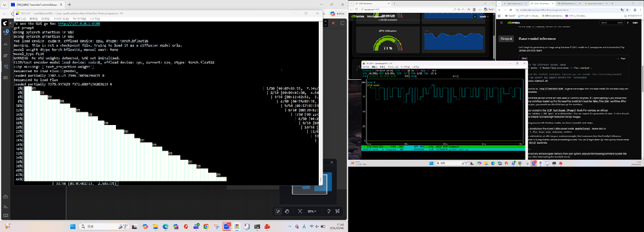Open Task View from the taskbar
Screen dimensions: 644x232
(135, 227)
